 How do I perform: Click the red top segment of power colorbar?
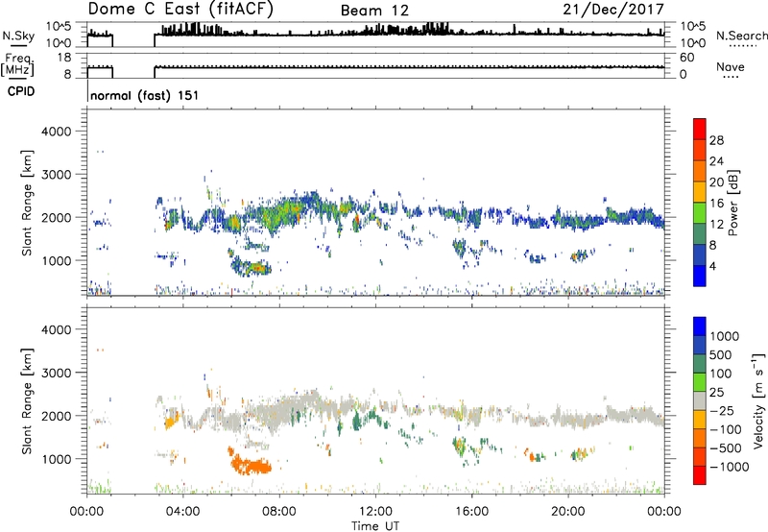coord(700,129)
